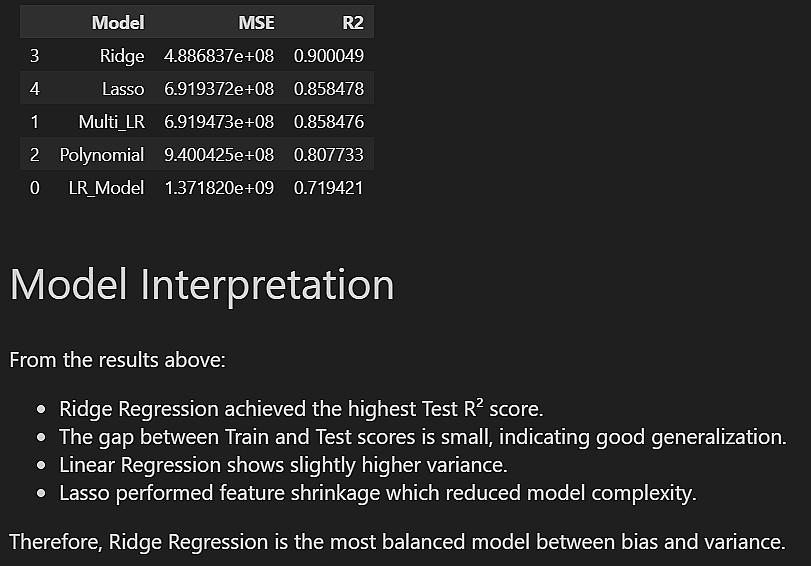The image size is (811, 566).
Task: Click the Model column header
Action: 117,22
